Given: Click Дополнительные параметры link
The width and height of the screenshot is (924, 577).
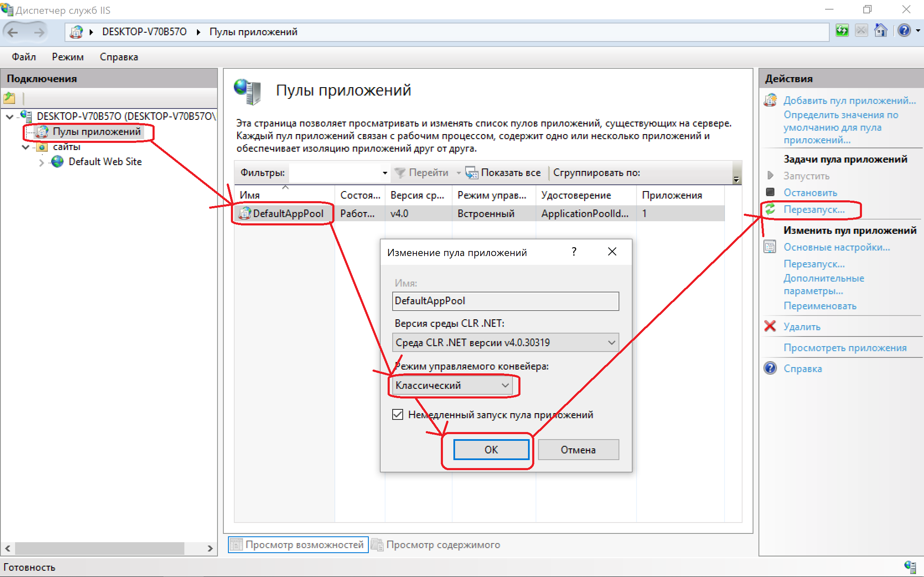Looking at the screenshot, I should 824,285.
